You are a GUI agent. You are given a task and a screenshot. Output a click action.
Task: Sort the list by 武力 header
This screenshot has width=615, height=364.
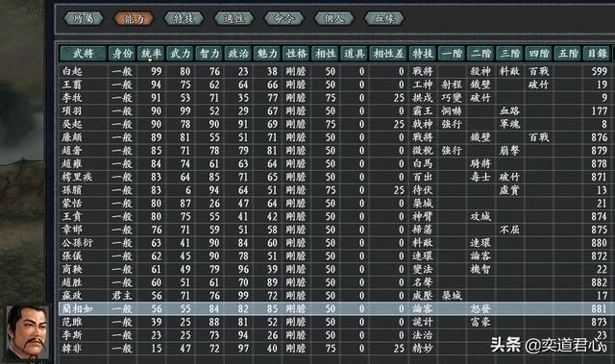(x=181, y=53)
